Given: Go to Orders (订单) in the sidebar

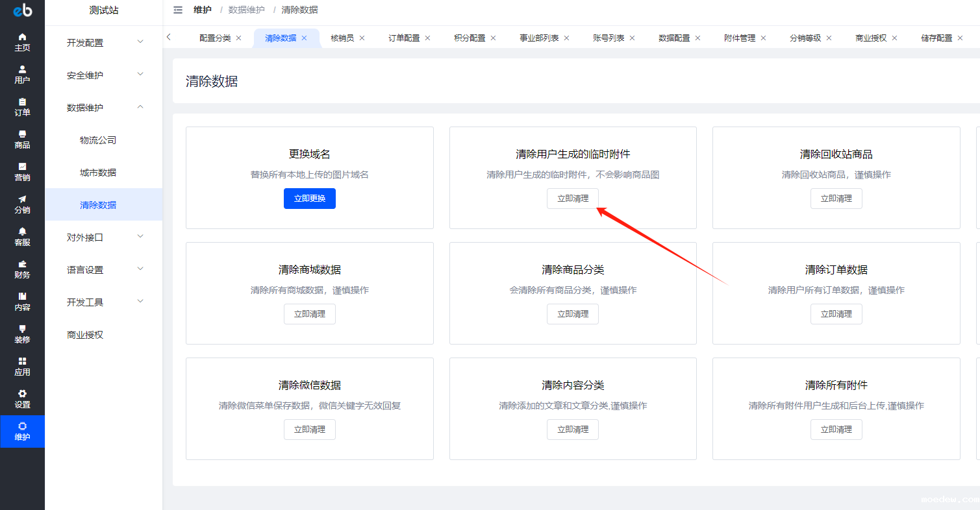Looking at the screenshot, I should coord(22,107).
